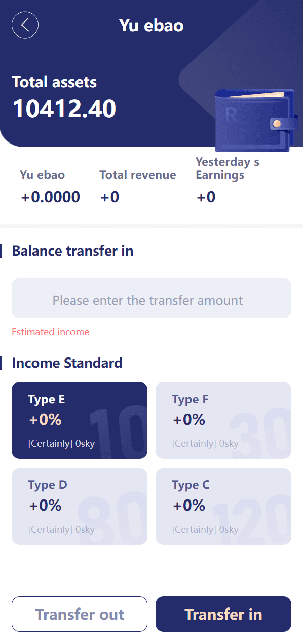Click the +0% rate on Type E
Image resolution: width=303 pixels, height=644 pixels.
pos(45,420)
